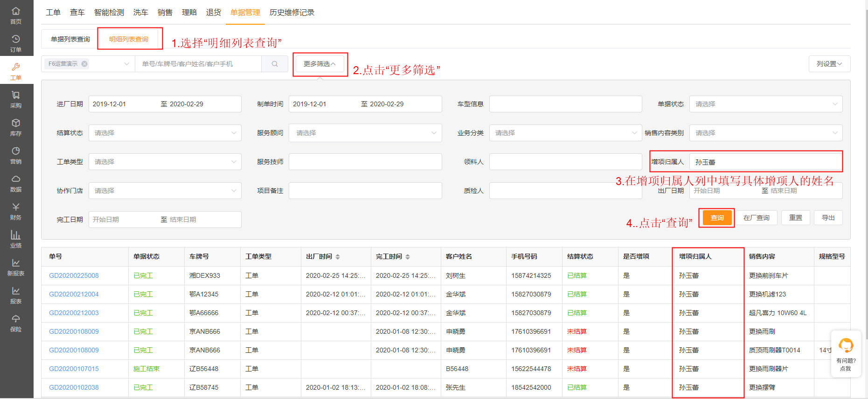This screenshot has height=399, width=868.
Task: Click the 车型信息 input field
Action: (566, 104)
